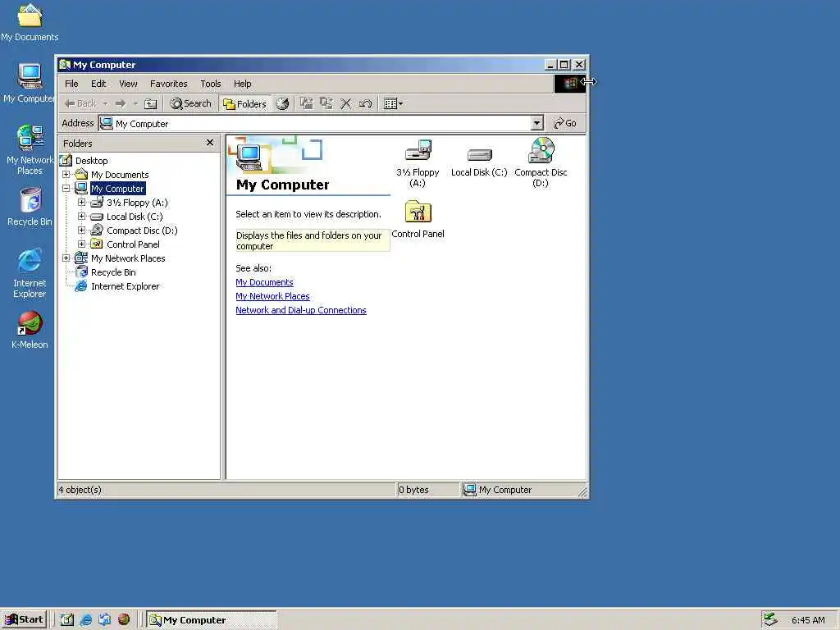Launch K-Meleon from quick launch
Screen dimensions: 840x630
[124, 619]
